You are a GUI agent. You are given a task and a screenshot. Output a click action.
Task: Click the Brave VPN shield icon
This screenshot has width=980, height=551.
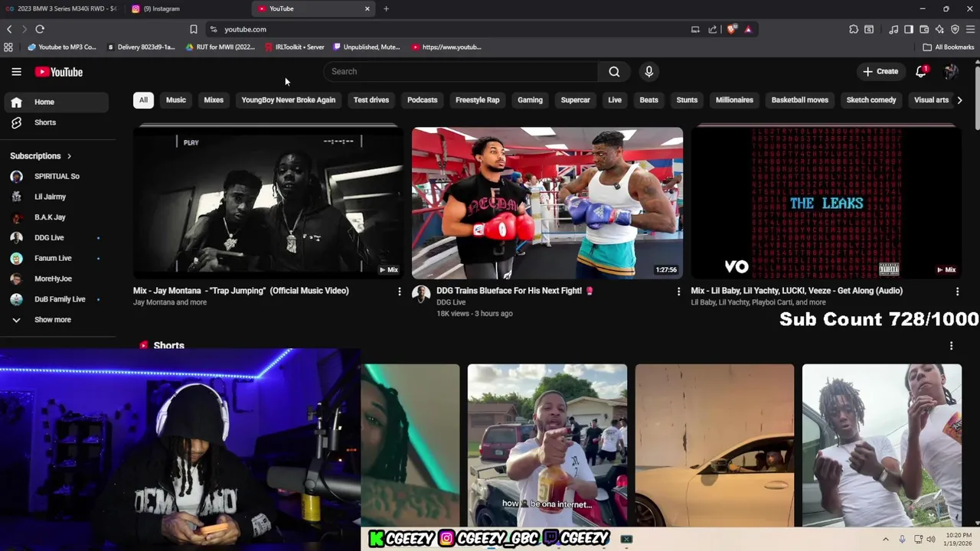click(955, 29)
